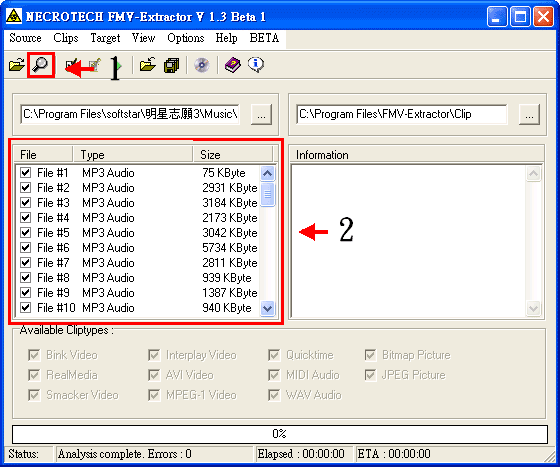Click the file list scrollbar thumb
Image resolution: width=560 pixels, height=467 pixels.
click(268, 194)
